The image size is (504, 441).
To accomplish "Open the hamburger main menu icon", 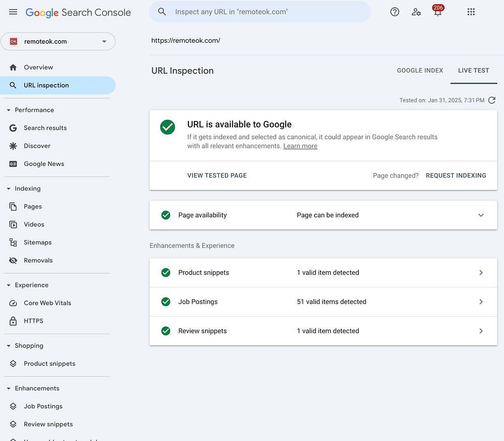I will click(13, 12).
